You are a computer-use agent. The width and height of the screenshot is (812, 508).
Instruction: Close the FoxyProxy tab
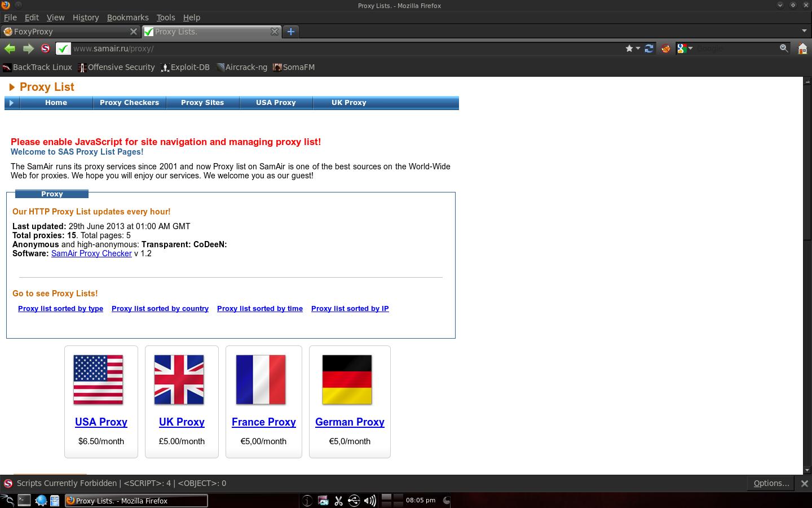134,32
